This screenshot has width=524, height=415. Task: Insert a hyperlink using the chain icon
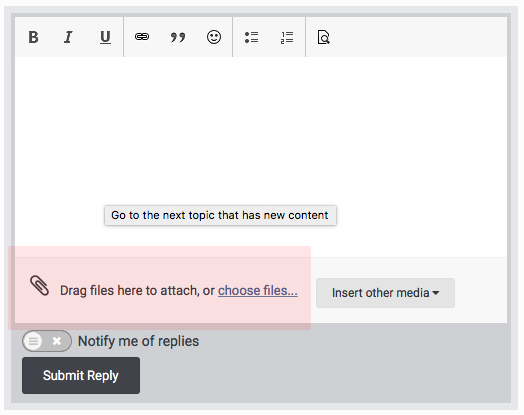pyautogui.click(x=142, y=37)
